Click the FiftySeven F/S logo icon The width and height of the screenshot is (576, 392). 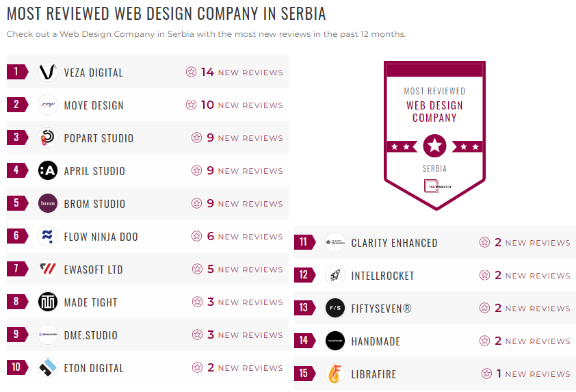[335, 309]
